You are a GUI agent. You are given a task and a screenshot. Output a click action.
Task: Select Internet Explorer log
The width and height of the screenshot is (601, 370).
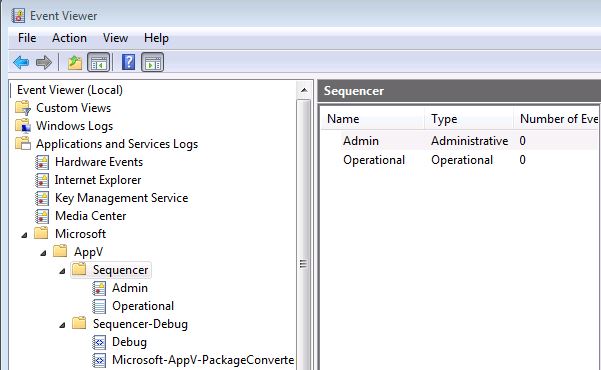(98, 180)
